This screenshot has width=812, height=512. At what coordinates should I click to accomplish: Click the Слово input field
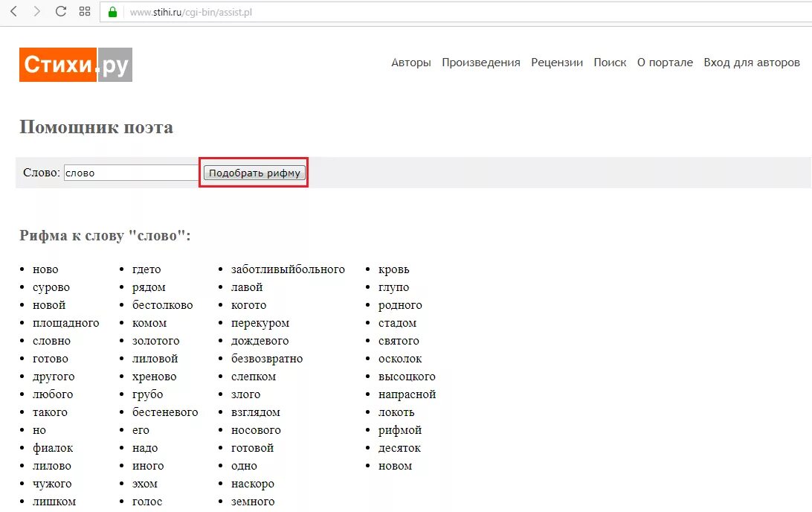pos(132,173)
